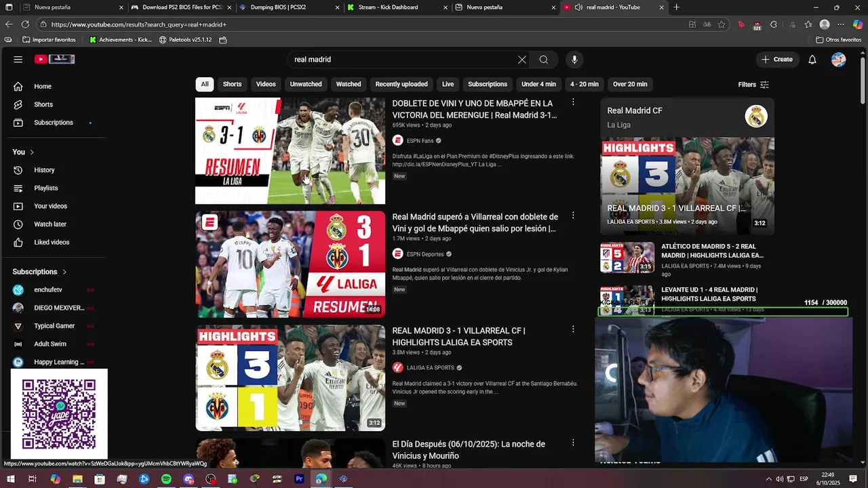
Task: Select the 4 - 20 min filter chip
Action: 585,84
